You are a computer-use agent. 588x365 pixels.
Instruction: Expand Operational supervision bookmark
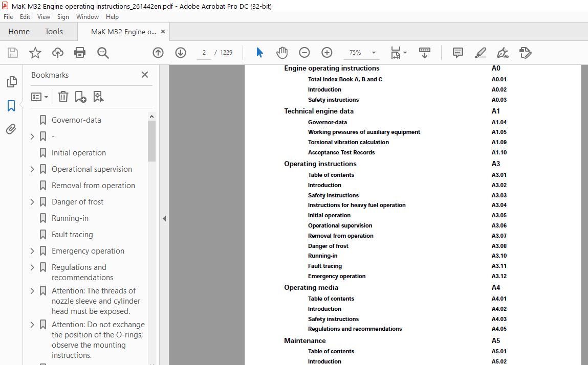(32, 169)
